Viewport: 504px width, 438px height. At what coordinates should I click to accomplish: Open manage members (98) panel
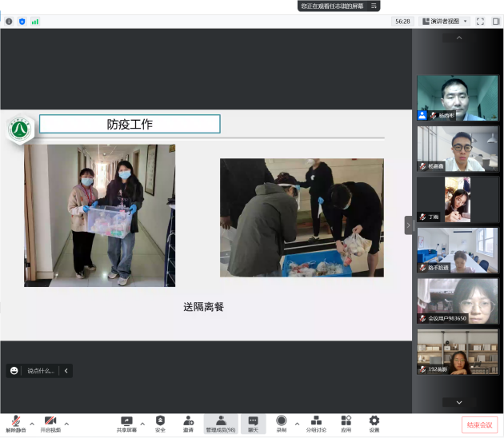(x=221, y=424)
